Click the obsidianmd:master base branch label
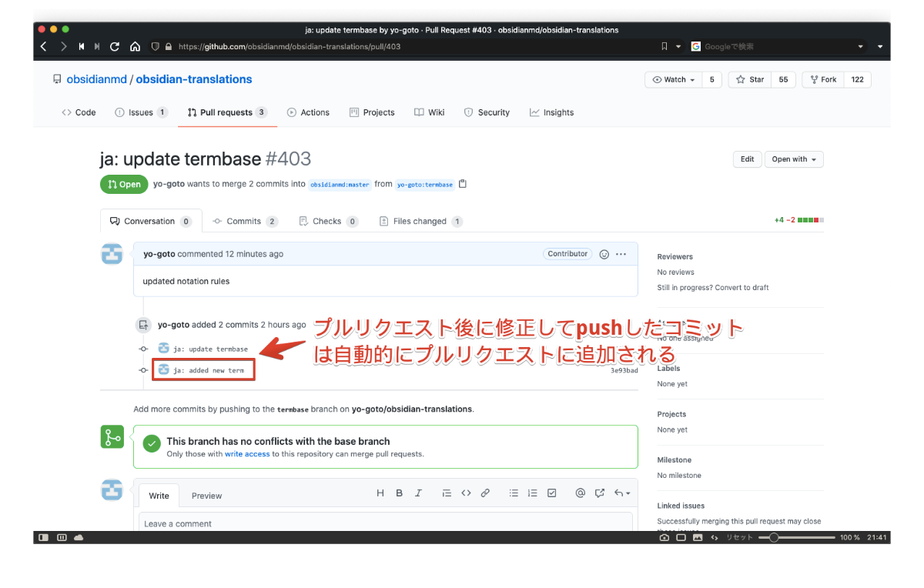924x588 pixels. pos(340,185)
